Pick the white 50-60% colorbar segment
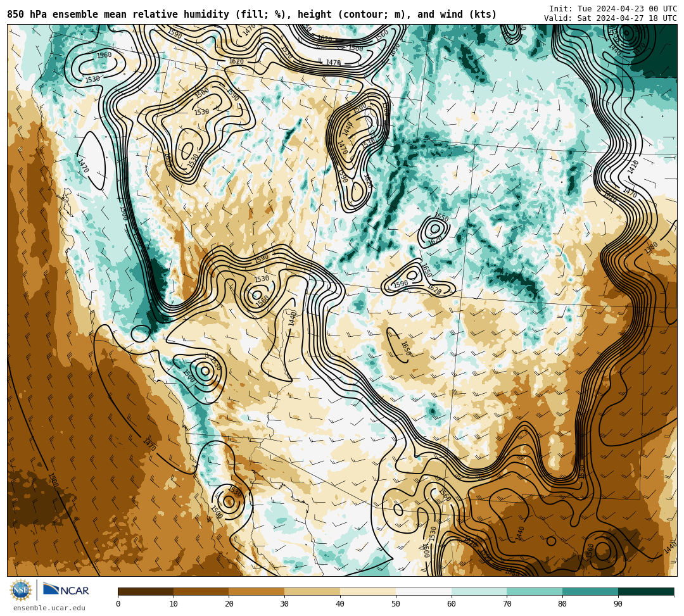This screenshot has width=684, height=616. coord(424,591)
